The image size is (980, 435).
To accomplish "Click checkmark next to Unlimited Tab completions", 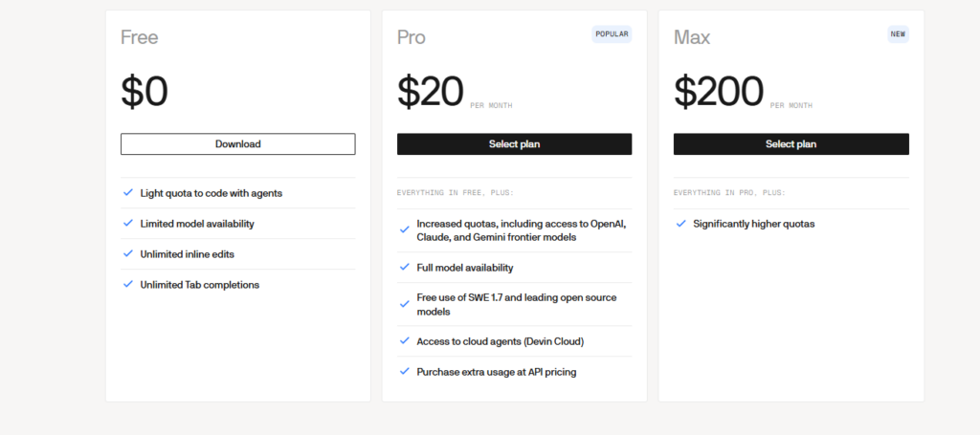I will click(x=128, y=284).
